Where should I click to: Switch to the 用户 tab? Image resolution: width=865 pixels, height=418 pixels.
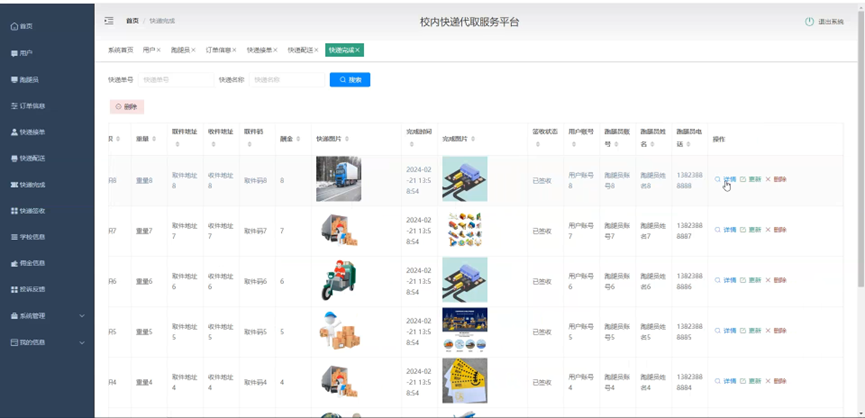tap(148, 50)
